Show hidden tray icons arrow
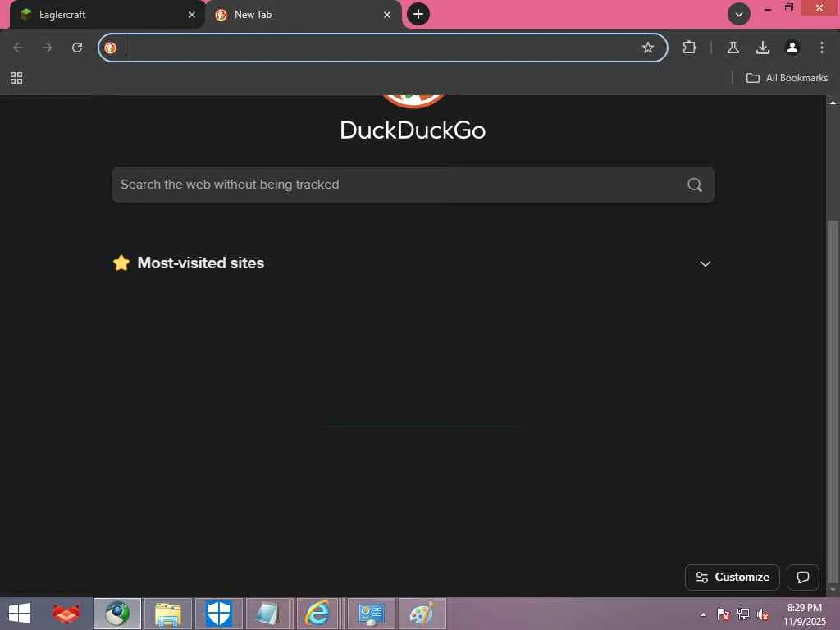840x630 pixels. click(x=703, y=614)
